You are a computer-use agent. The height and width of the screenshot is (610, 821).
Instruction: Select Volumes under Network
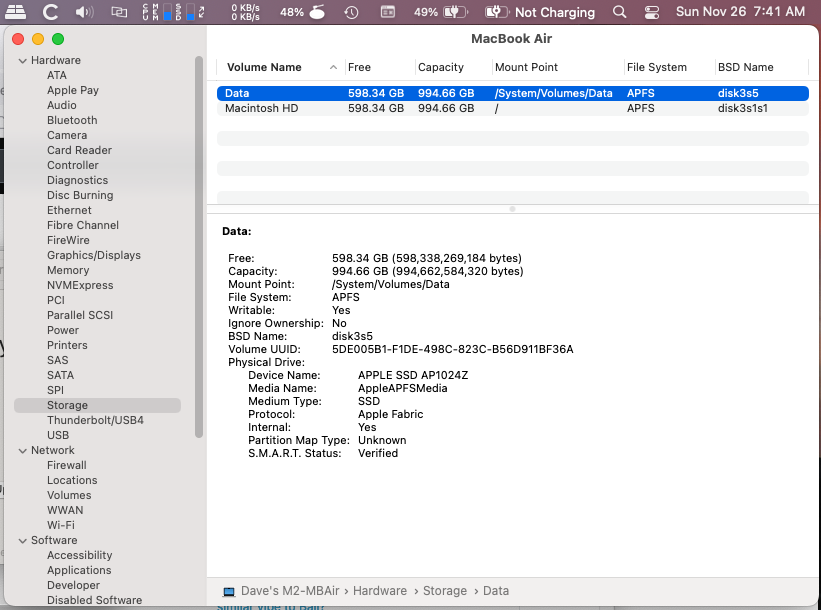click(x=69, y=495)
